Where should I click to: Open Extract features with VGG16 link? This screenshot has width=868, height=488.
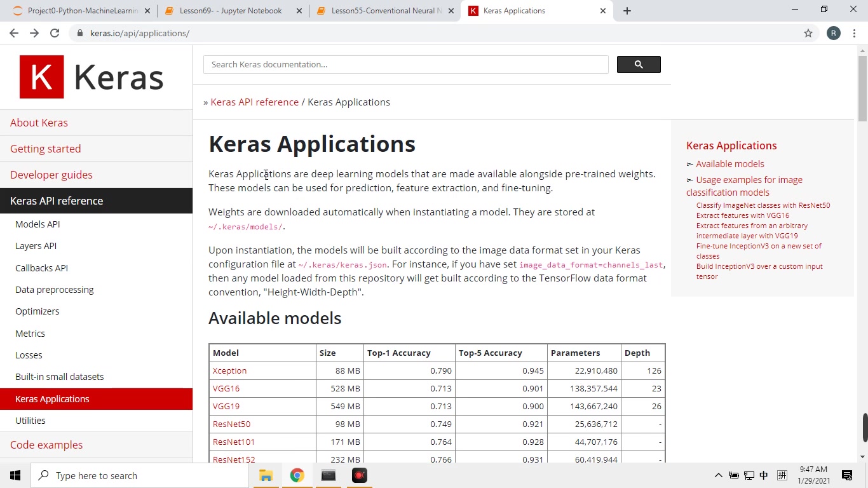[742, 215]
